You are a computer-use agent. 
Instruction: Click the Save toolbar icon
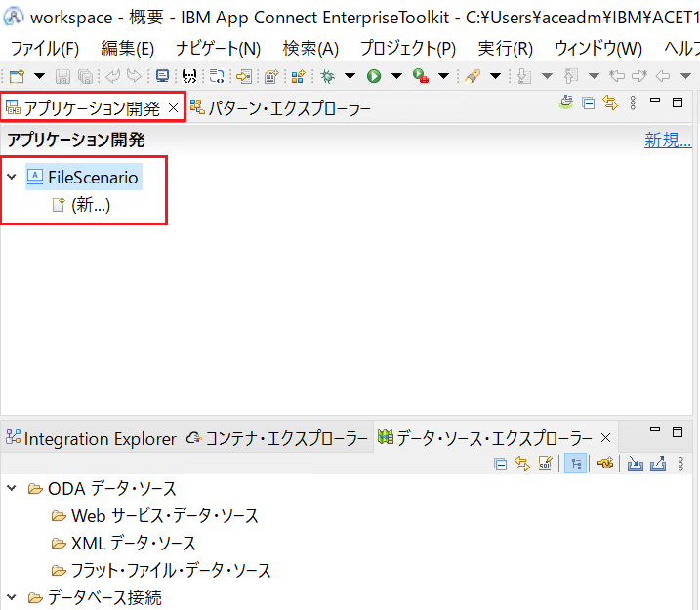pyautogui.click(x=62, y=76)
